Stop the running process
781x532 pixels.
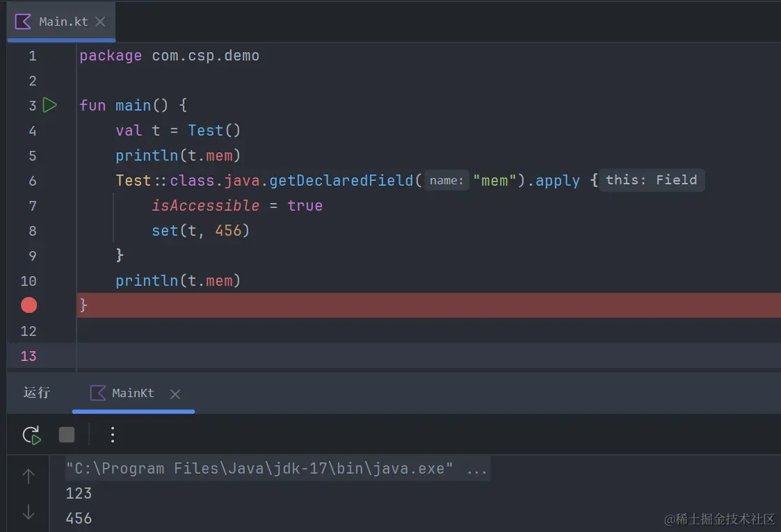pos(67,435)
